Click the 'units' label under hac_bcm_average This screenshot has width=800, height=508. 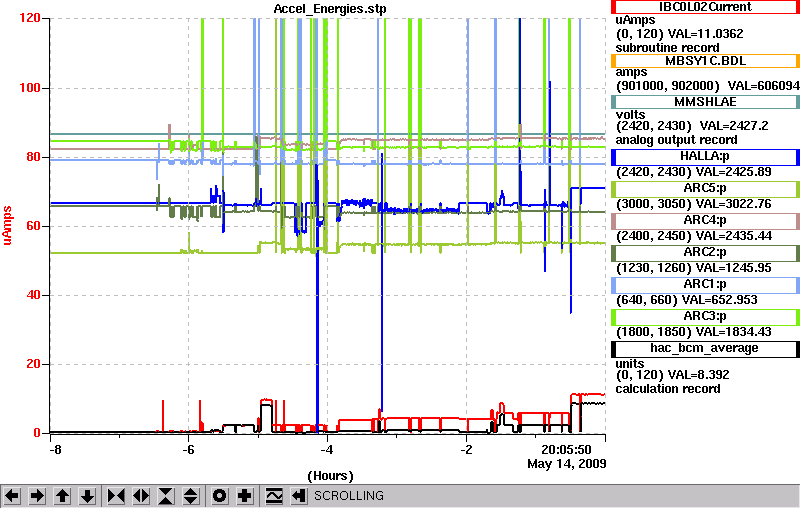pyautogui.click(x=630, y=364)
